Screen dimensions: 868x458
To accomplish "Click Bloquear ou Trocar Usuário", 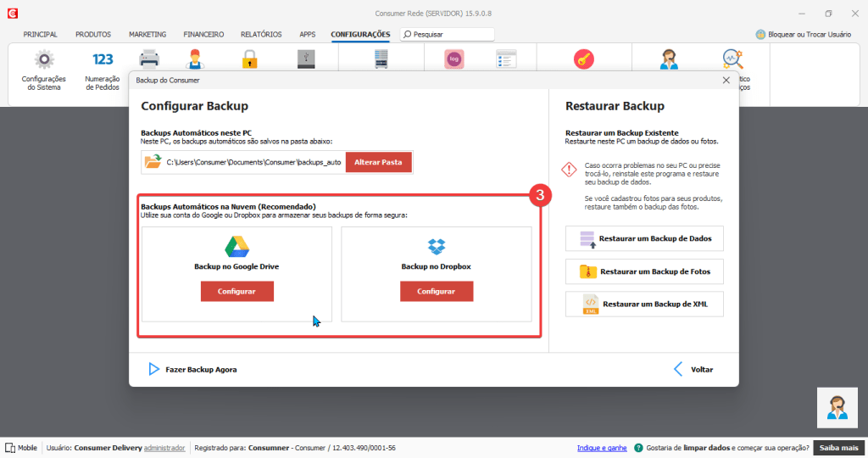I will tap(809, 35).
